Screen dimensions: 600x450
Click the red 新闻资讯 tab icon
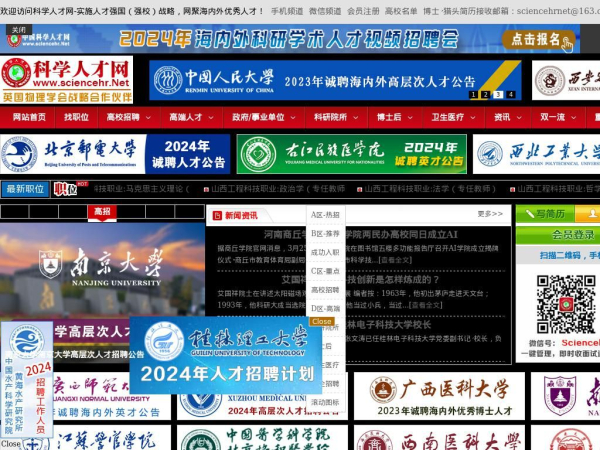click(x=217, y=215)
